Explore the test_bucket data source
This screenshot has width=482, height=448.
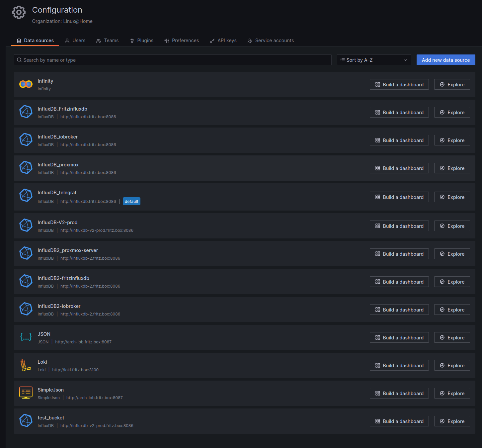[x=452, y=421]
